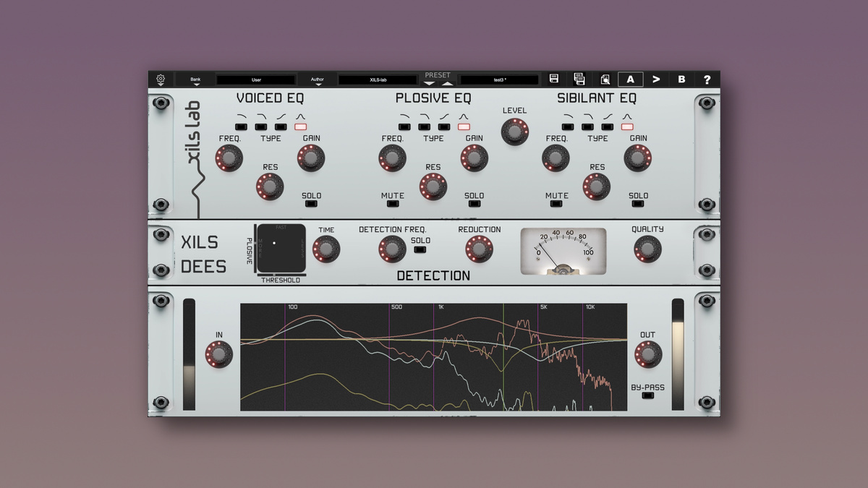Click the output level meter bar
Screen dimensions: 868x488
click(678, 354)
